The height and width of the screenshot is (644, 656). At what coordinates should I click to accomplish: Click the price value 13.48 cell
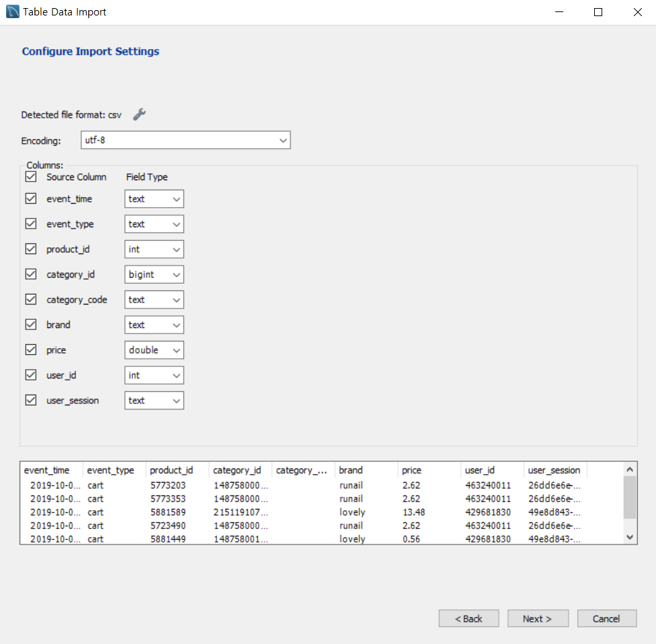tap(414, 512)
